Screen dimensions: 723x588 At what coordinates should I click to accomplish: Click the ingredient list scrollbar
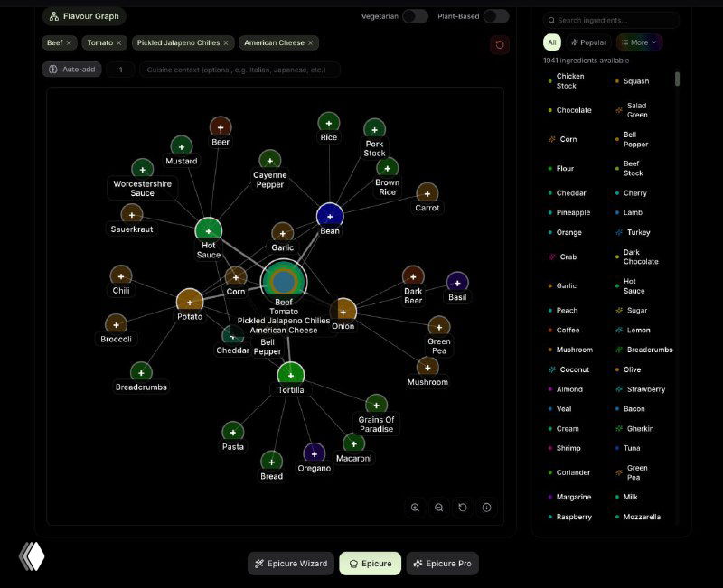tap(678, 79)
